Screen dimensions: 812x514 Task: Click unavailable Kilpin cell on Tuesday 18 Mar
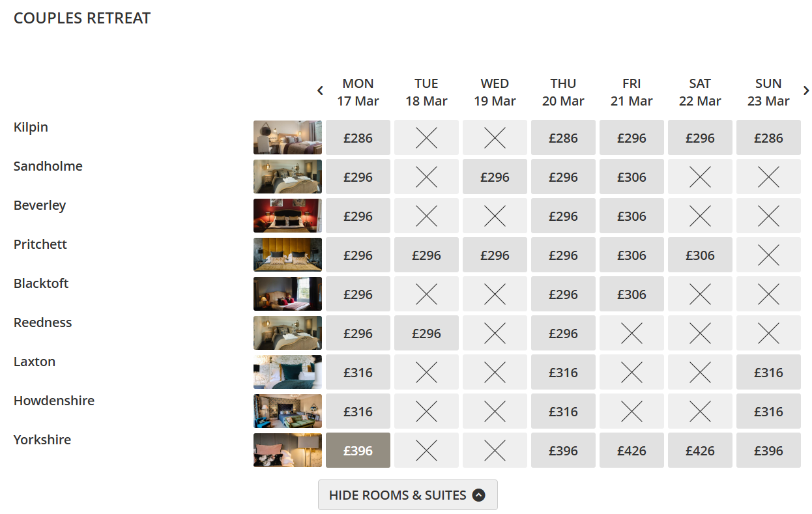(x=426, y=137)
